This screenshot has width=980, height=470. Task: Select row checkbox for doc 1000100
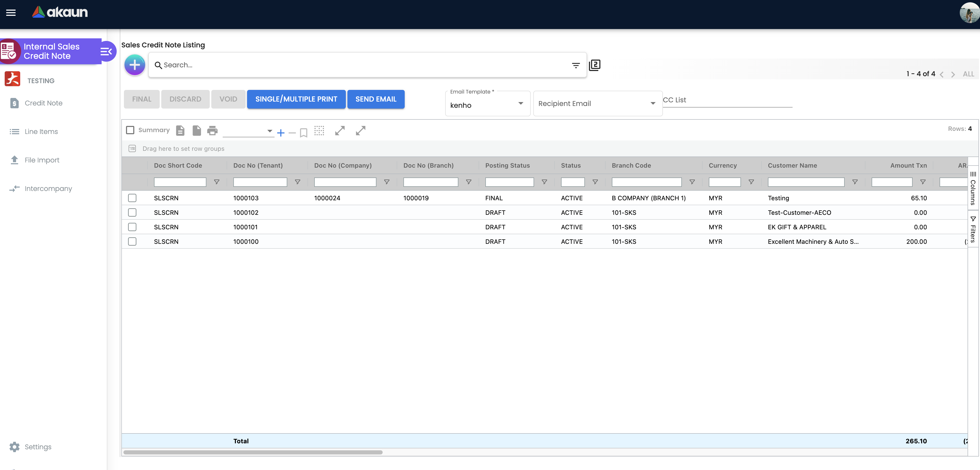coord(132,241)
